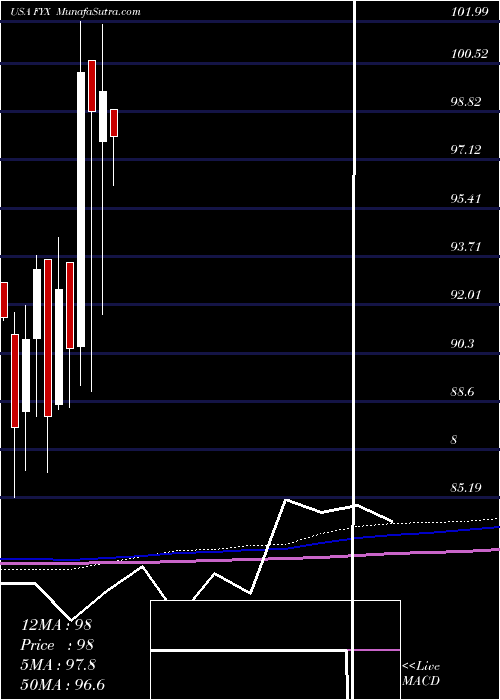
Task: Click the 50MA : 96.6 reading
Action: [63, 684]
